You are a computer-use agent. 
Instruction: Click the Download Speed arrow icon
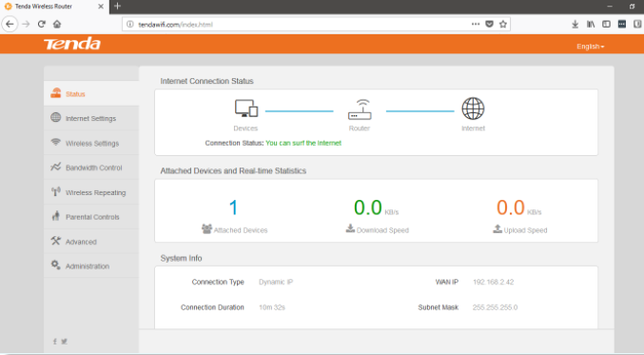point(350,228)
